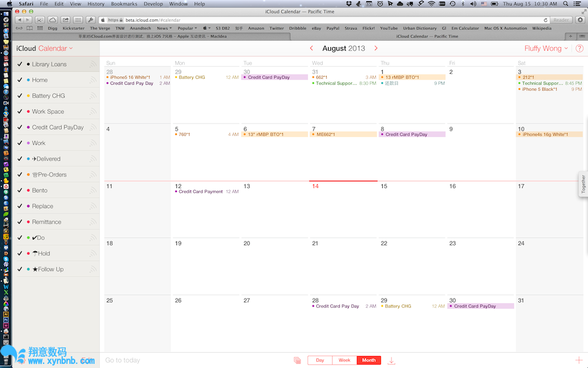Open the iPhone4s 16g White*1 event
The height and width of the screenshot is (368, 588).
pos(549,134)
